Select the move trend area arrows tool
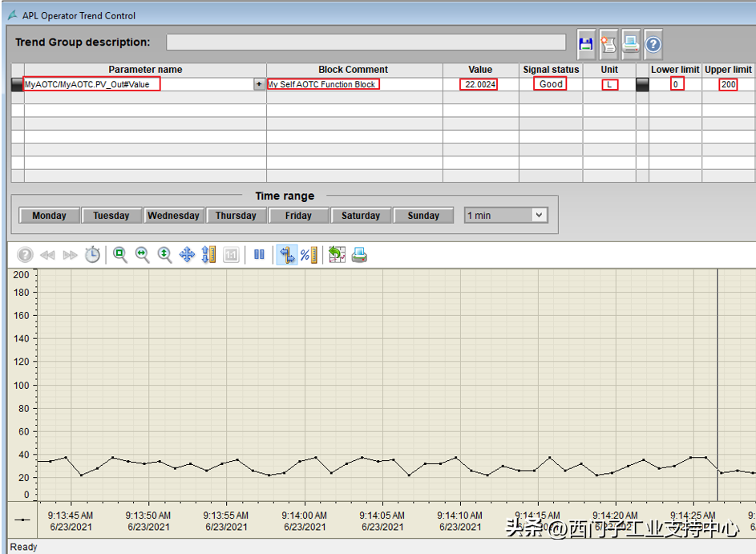 coord(187,255)
